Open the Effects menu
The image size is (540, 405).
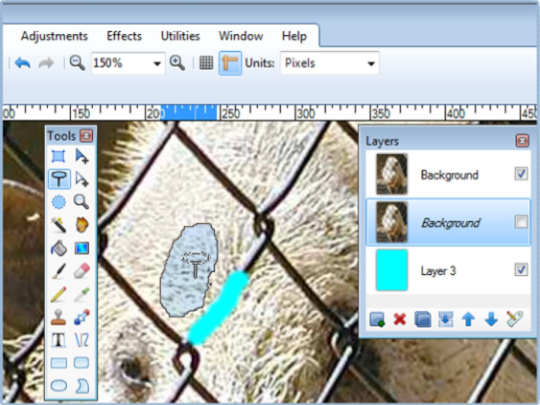coord(124,36)
